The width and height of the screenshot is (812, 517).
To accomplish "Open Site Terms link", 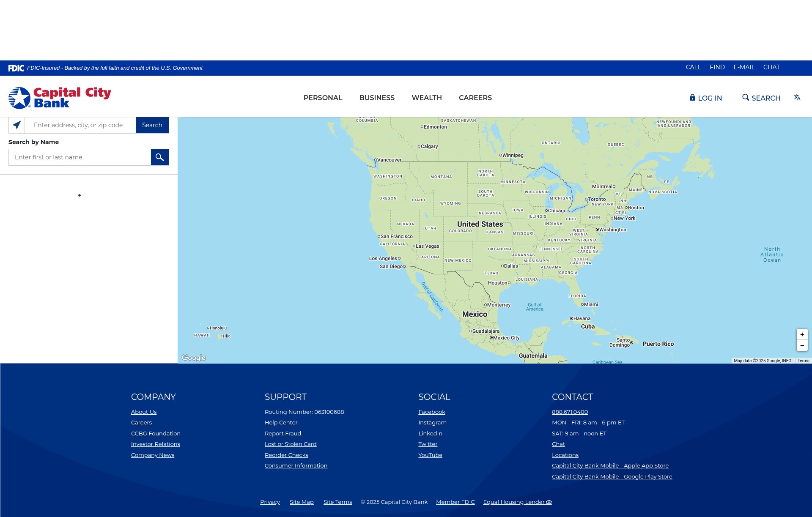I will 337,502.
